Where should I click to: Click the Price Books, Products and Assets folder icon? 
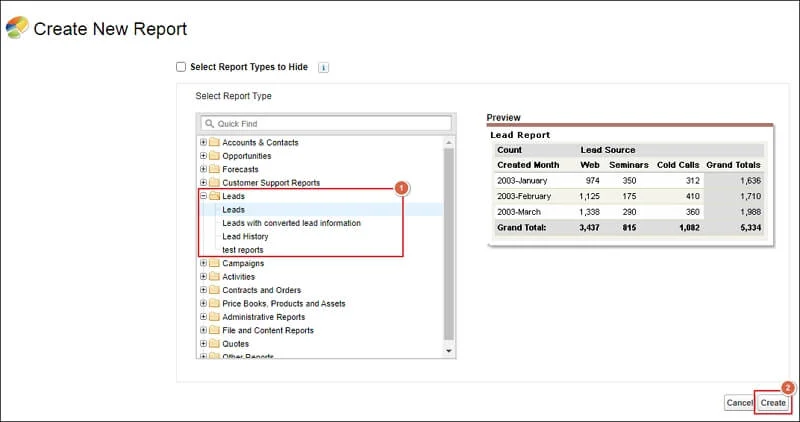(214, 303)
